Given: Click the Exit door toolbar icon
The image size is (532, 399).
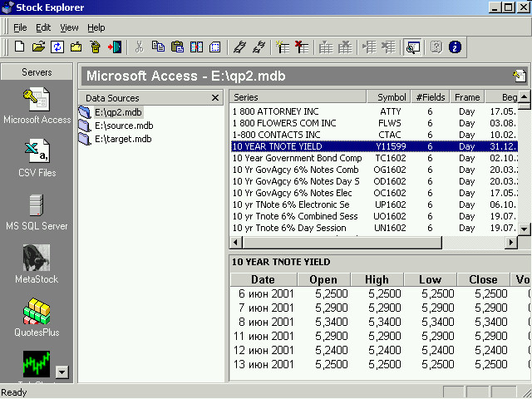Looking at the screenshot, I should pyautogui.click(x=115, y=47).
